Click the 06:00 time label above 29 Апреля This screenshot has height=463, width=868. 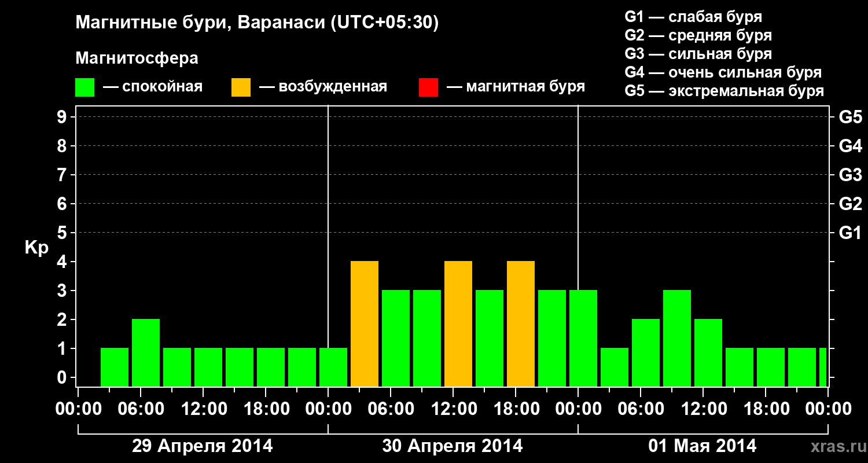141,409
